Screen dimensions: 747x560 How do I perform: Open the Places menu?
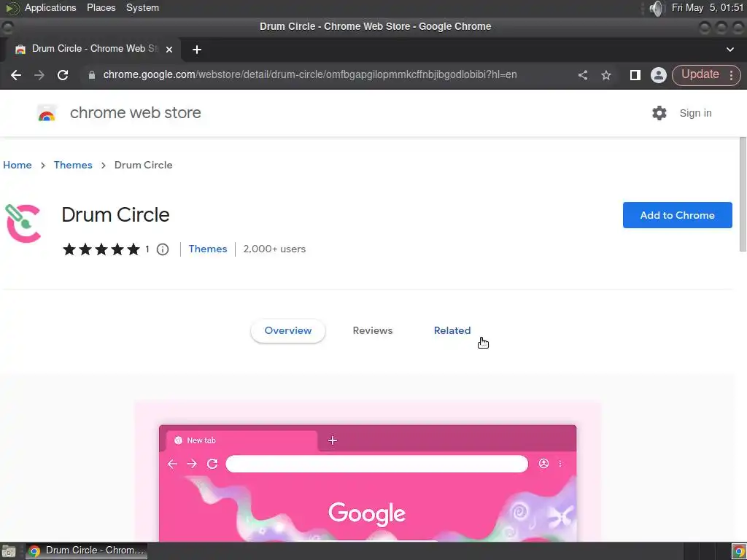tap(101, 7)
